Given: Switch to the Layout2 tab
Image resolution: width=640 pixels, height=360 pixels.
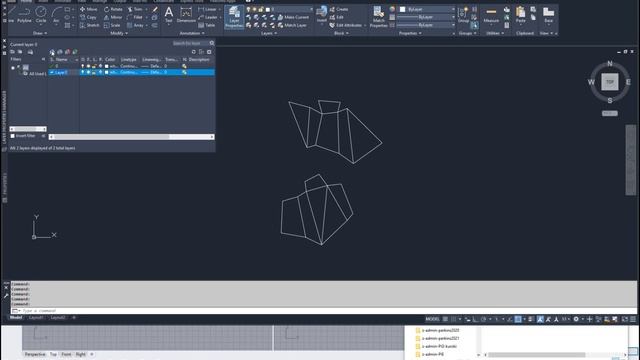Looking at the screenshot, I should 58,318.
